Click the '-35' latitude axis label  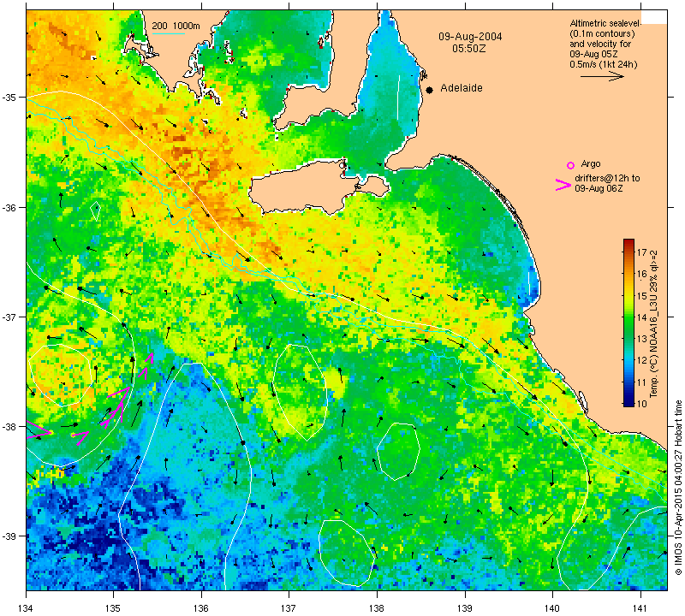[x=9, y=97]
